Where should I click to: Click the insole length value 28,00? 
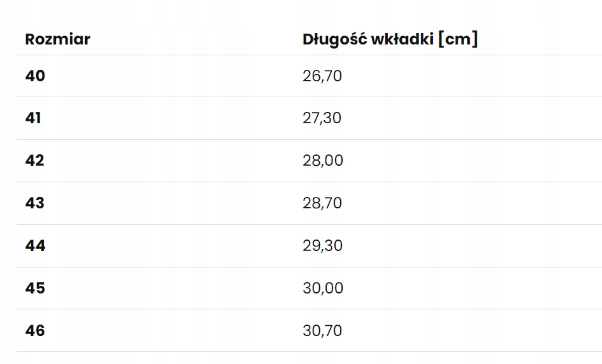[323, 161]
